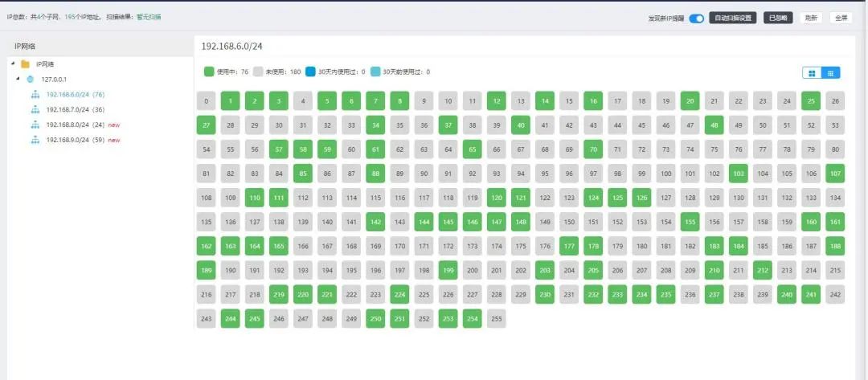This screenshot has width=868, height=380.
Task: Click the gray 未使用 legend swatch
Action: click(258, 72)
